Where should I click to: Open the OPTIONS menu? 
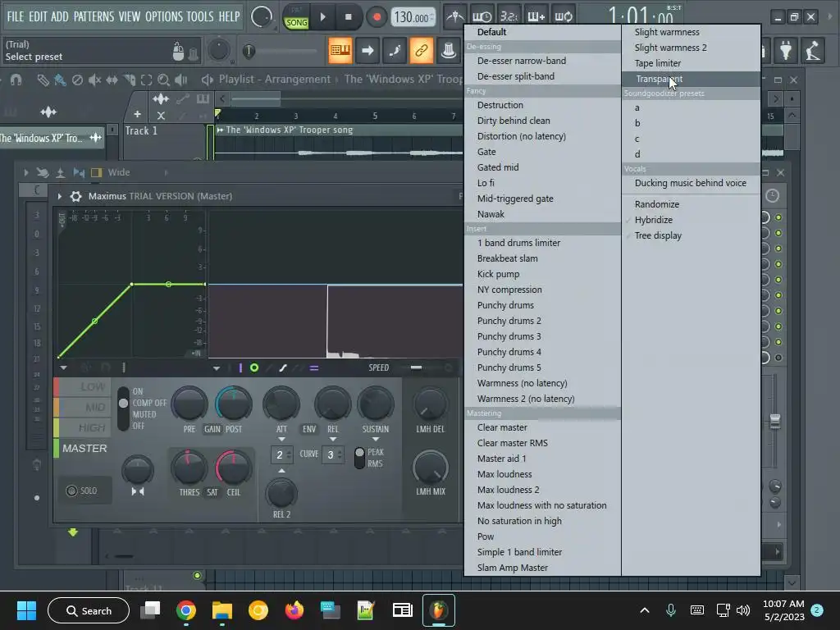163,16
